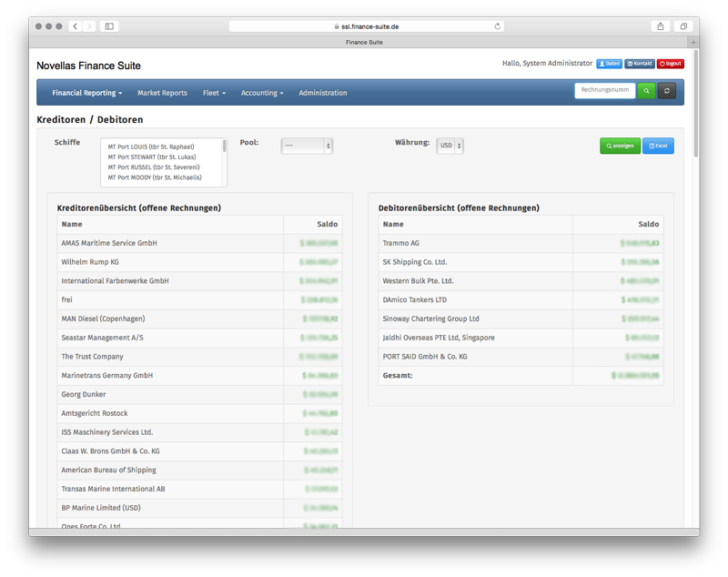The image size is (728, 577).
Task: Add a new tab with plus icon
Action: pos(693,42)
